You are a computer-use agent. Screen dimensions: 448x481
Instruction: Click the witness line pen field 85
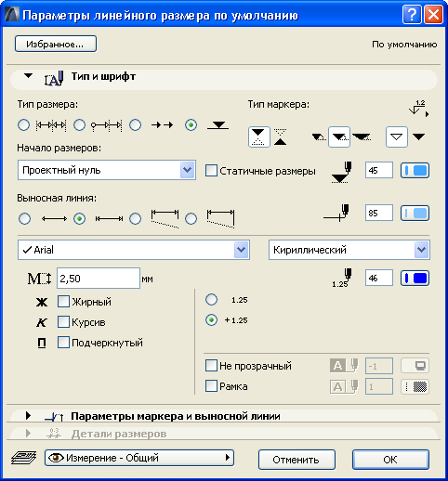pyautogui.click(x=379, y=213)
